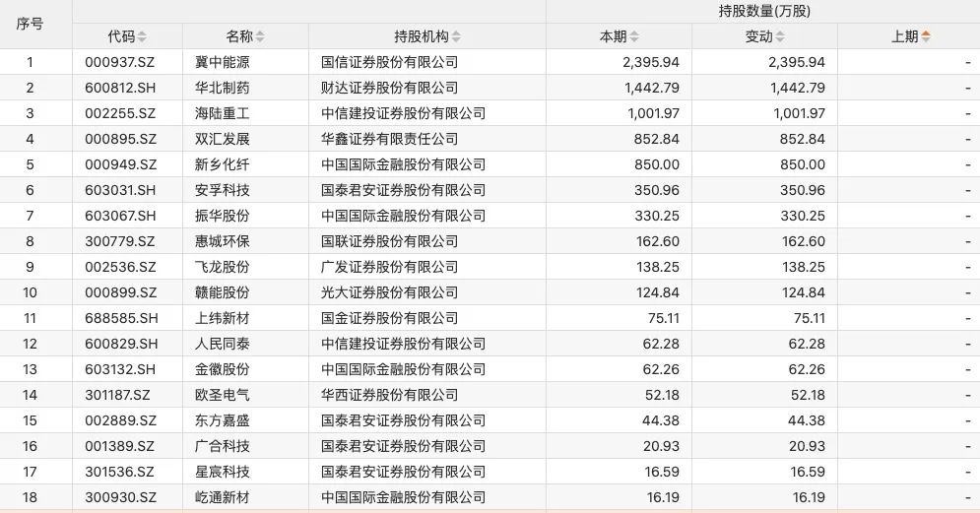This screenshot has height=513, width=980.
Task: Open stock name 上纬新材
Action: click(222, 319)
